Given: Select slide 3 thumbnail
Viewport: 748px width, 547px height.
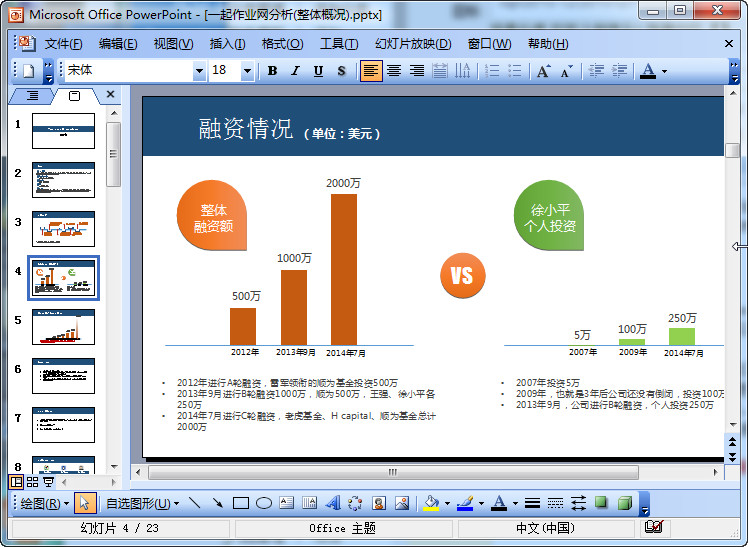Looking at the screenshot, I should [63, 229].
